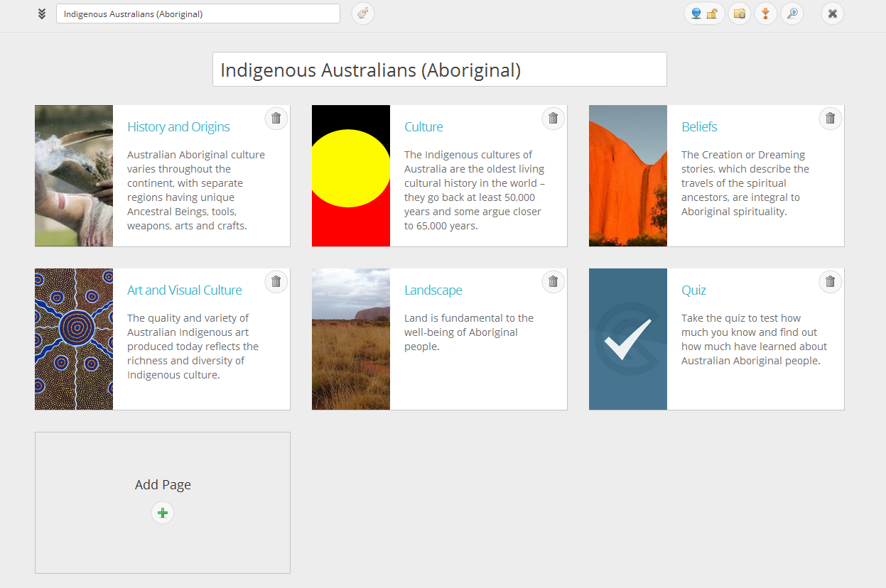Viewport: 886px width, 588px height.
Task: Select the dot painting thumbnail for Art
Action: click(x=74, y=339)
